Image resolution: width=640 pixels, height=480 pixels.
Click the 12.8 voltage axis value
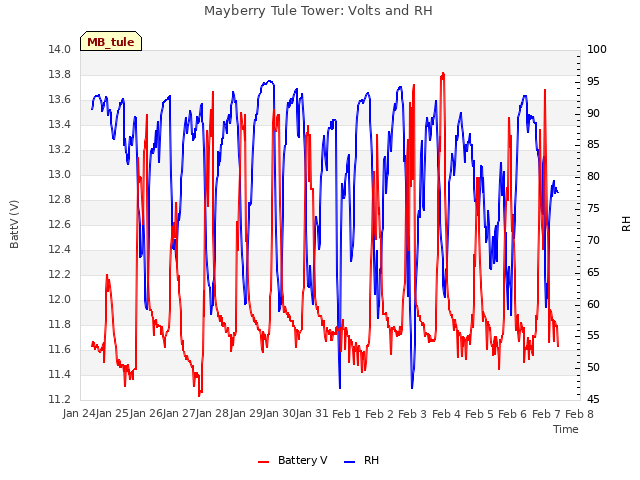coord(60,200)
